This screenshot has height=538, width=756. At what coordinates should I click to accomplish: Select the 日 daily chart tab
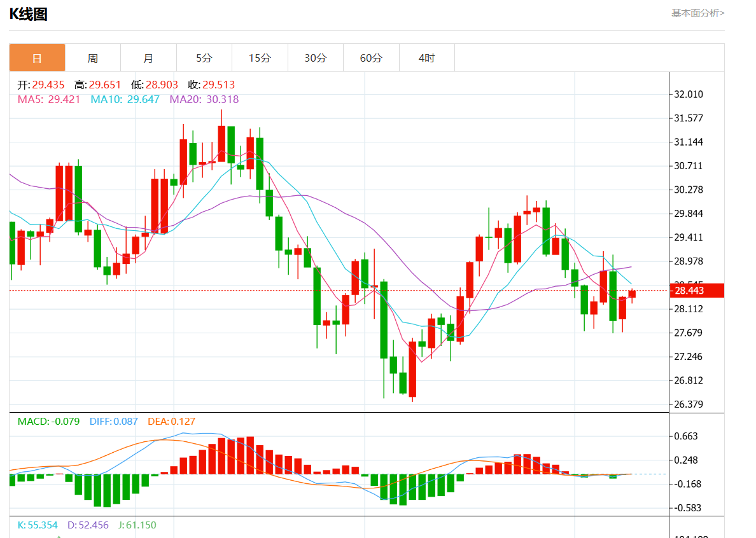[x=37, y=58]
